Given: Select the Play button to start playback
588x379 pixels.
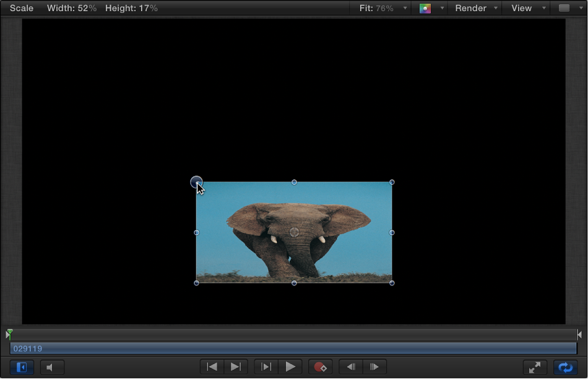Looking at the screenshot, I should 291,367.
